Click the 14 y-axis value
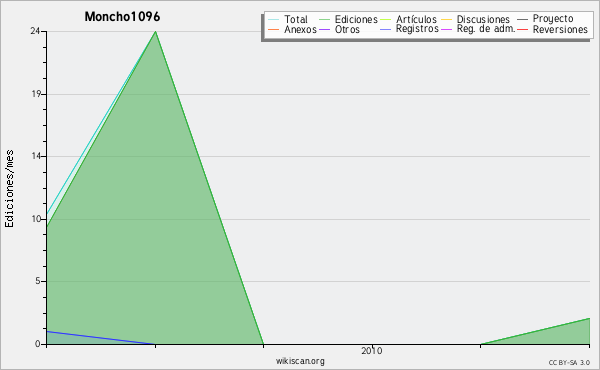 point(36,156)
